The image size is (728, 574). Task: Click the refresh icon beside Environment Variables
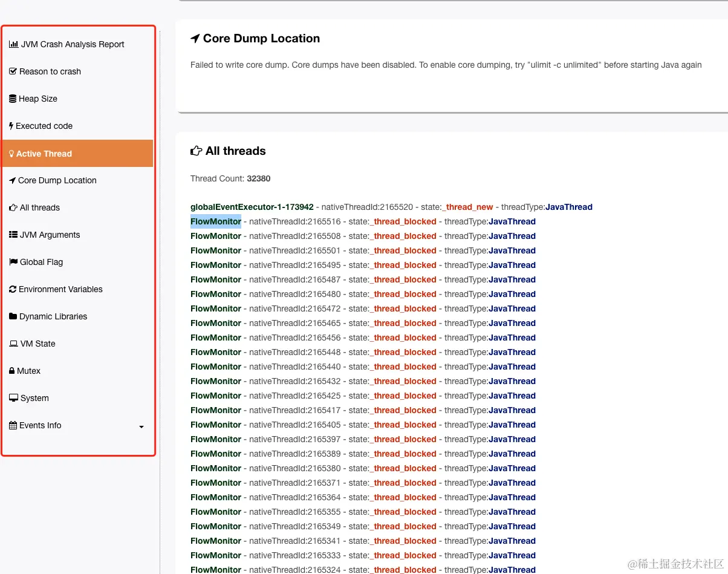(x=13, y=289)
